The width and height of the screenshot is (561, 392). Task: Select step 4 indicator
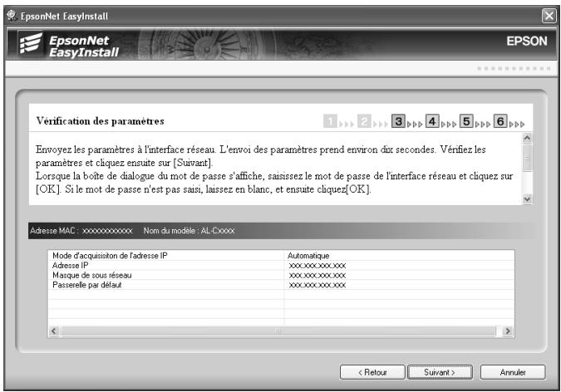pos(432,121)
